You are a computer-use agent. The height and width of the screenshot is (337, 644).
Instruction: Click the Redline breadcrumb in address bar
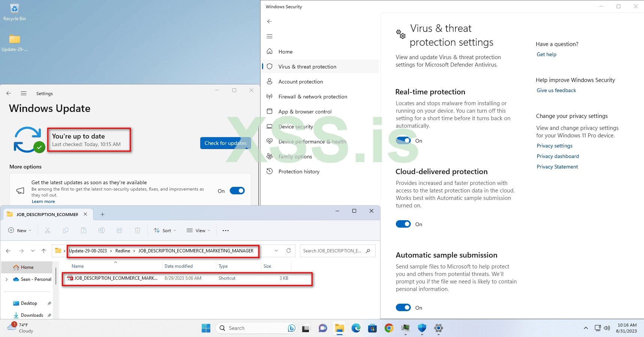click(x=123, y=251)
